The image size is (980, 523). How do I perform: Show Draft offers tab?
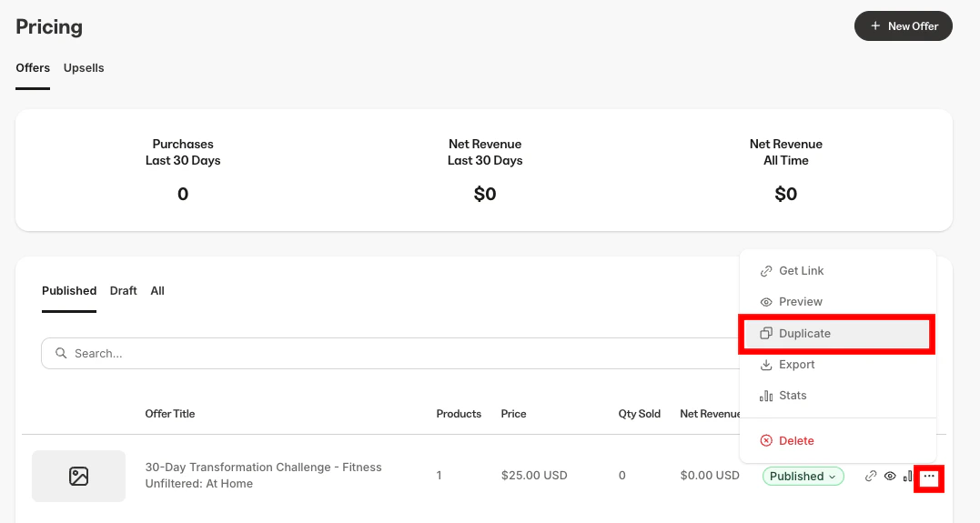[x=123, y=290]
